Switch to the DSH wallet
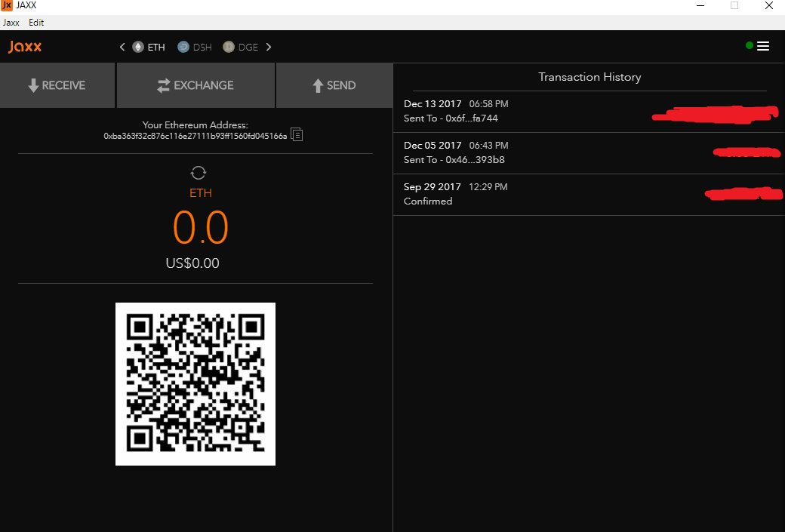The image size is (785, 532). click(x=195, y=47)
